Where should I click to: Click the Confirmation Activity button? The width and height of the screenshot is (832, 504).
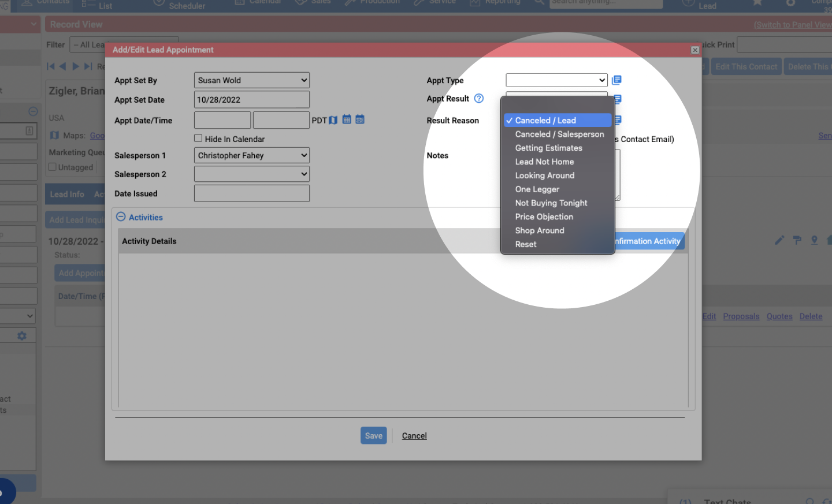point(649,241)
